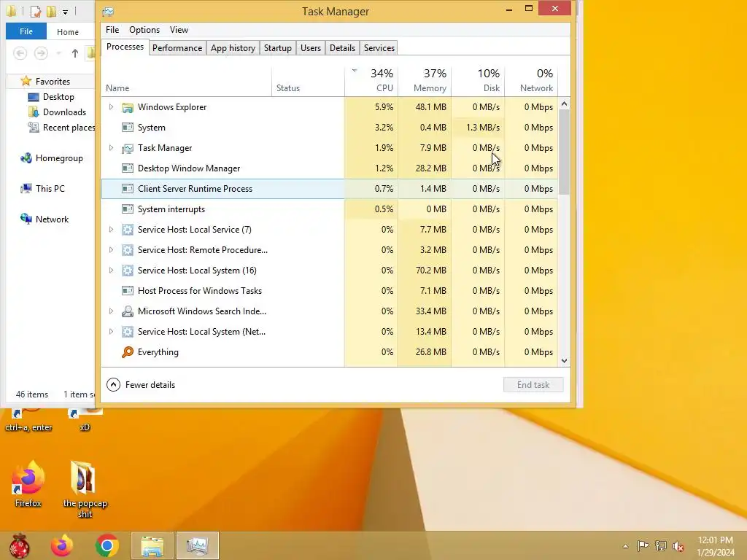747x560 pixels.
Task: Click the Firefox taskbar icon
Action: click(x=62, y=545)
